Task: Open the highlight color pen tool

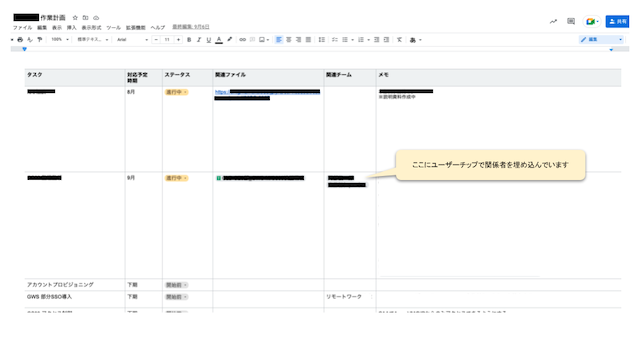Action: point(229,40)
